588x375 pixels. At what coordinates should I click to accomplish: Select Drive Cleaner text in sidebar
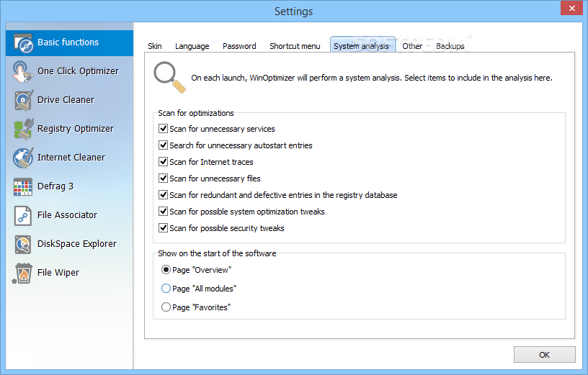[x=66, y=100]
